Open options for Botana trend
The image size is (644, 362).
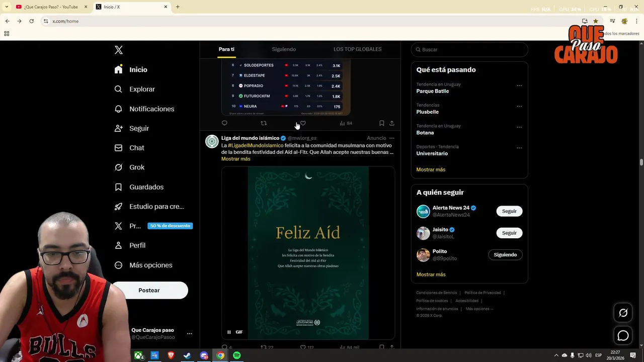pyautogui.click(x=519, y=127)
